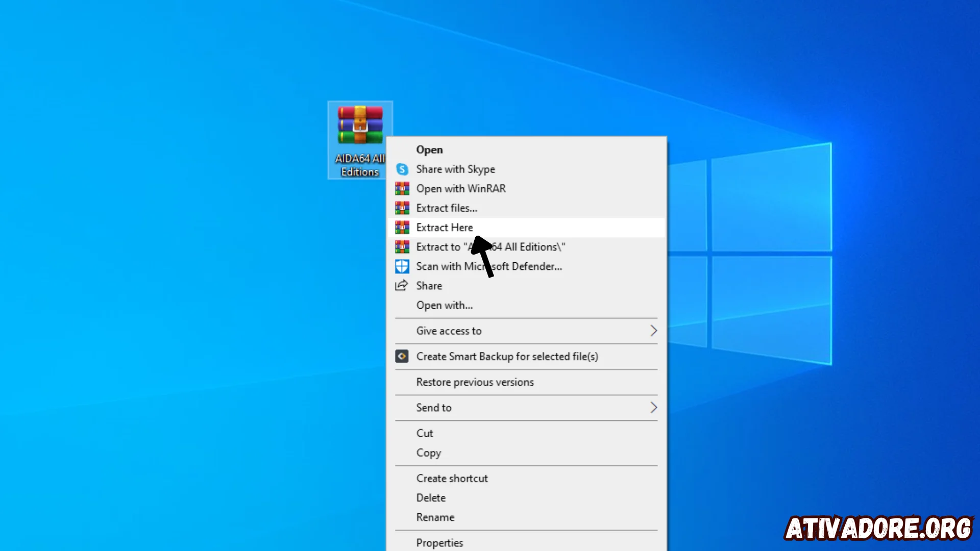
Task: Click 'Restore previous versions' option
Action: point(475,382)
